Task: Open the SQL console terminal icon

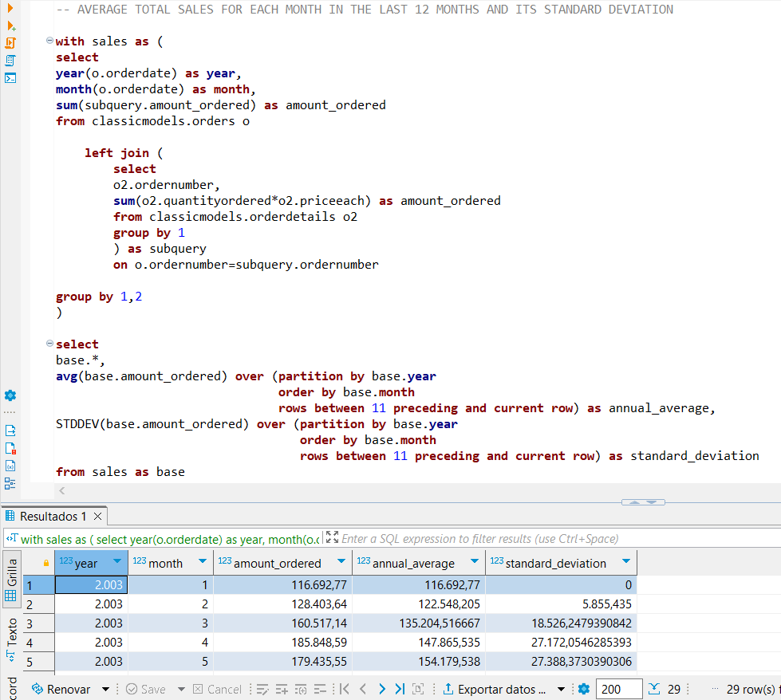Action: click(10, 78)
